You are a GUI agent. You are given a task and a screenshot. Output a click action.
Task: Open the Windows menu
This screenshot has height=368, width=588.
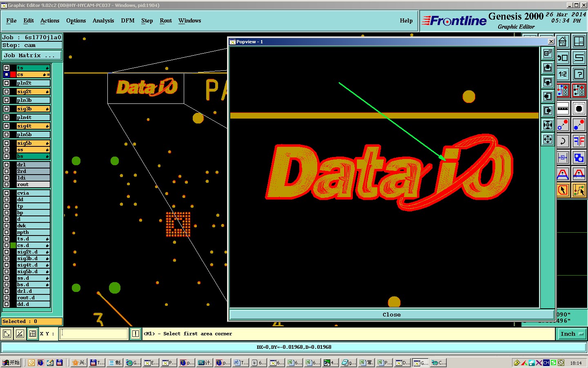pyautogui.click(x=190, y=21)
